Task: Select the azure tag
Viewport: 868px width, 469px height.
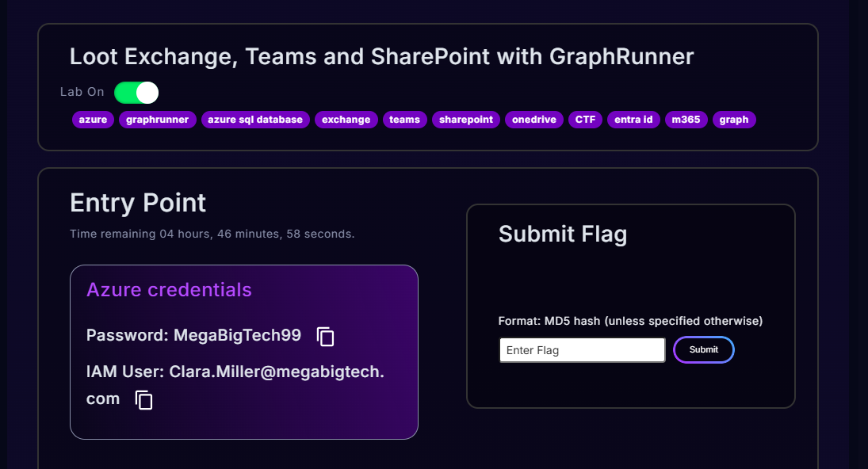Action: pos(93,120)
